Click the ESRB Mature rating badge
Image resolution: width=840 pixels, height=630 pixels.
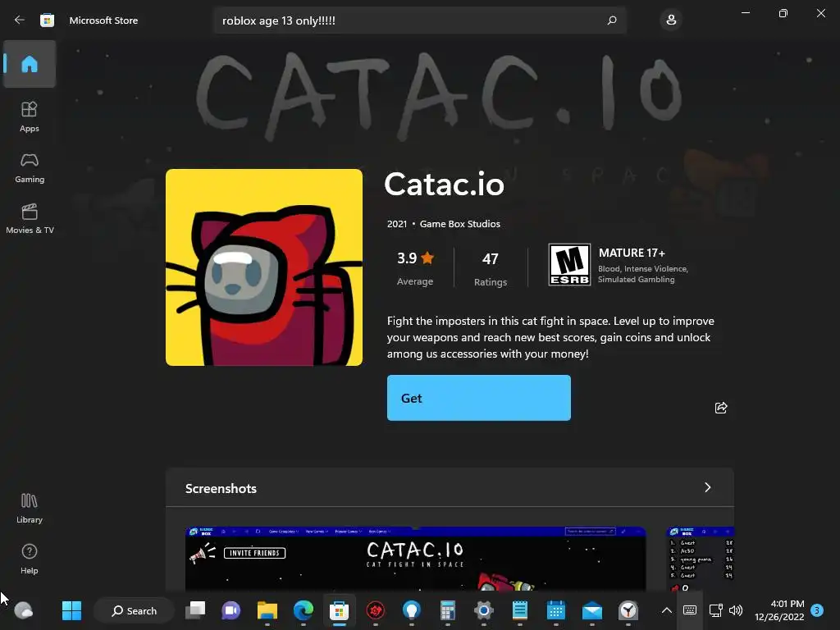tap(569, 265)
